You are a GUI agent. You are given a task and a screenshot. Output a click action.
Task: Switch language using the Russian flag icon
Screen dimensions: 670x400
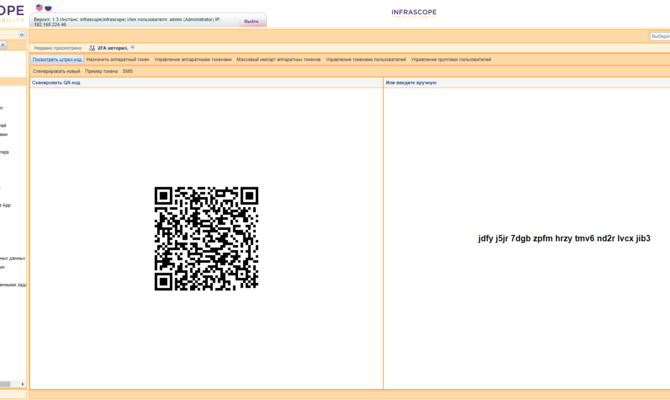48,7
